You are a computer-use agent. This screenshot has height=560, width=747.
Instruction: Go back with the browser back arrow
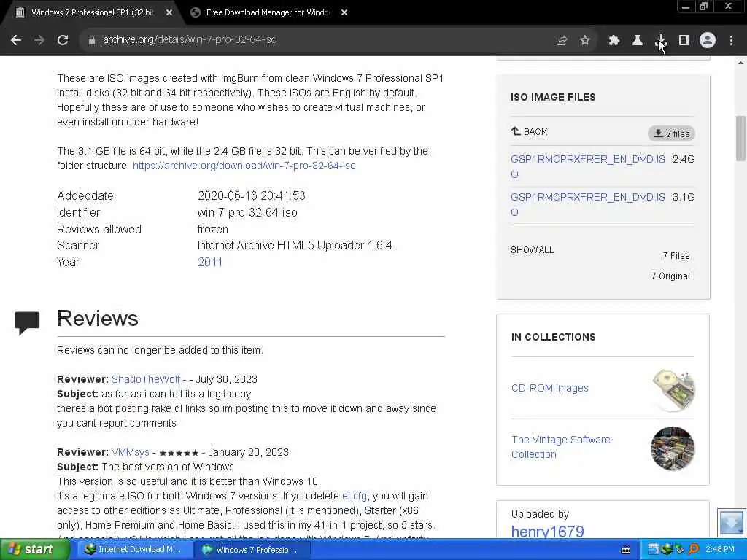point(16,40)
